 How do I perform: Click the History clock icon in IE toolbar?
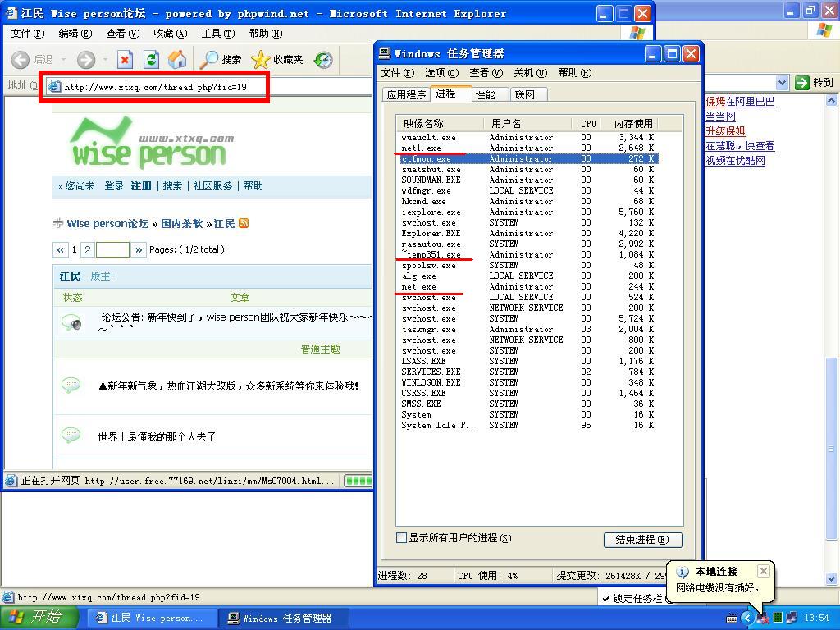323,59
